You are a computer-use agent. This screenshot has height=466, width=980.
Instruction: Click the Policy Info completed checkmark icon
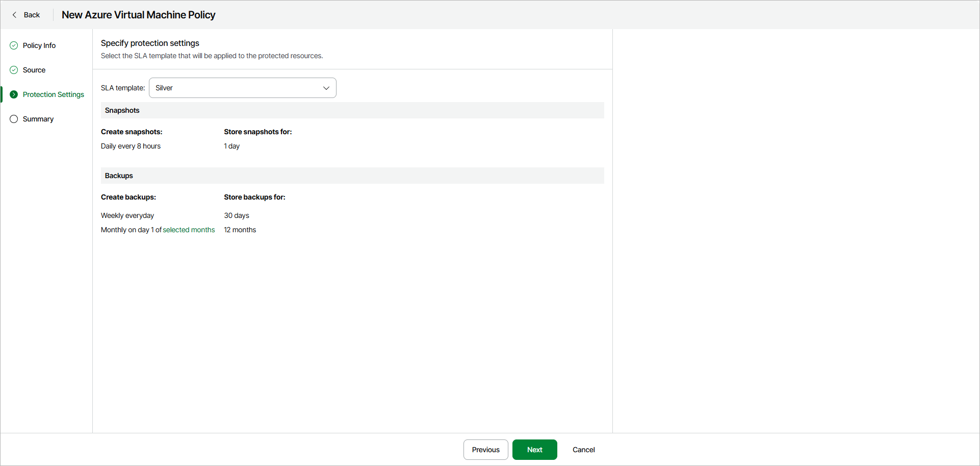point(14,45)
